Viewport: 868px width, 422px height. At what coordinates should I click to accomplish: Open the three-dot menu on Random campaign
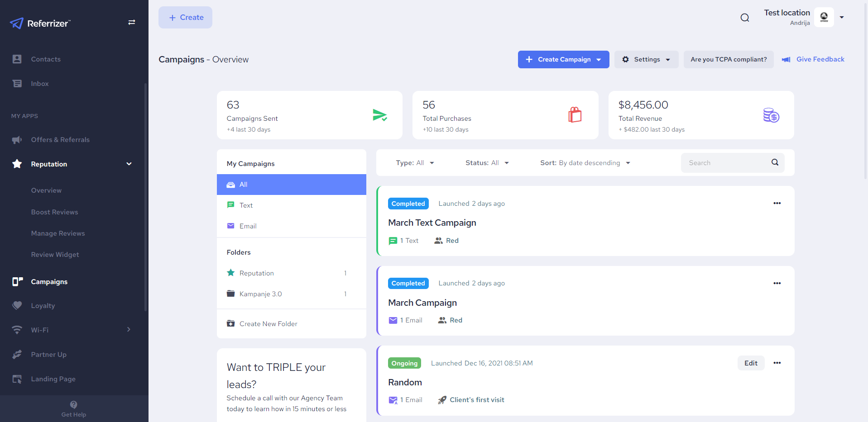(778, 363)
